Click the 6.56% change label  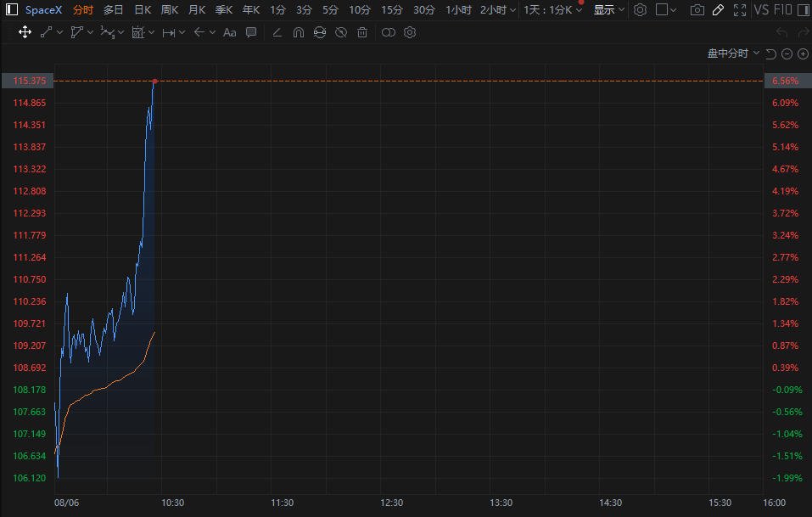787,81
